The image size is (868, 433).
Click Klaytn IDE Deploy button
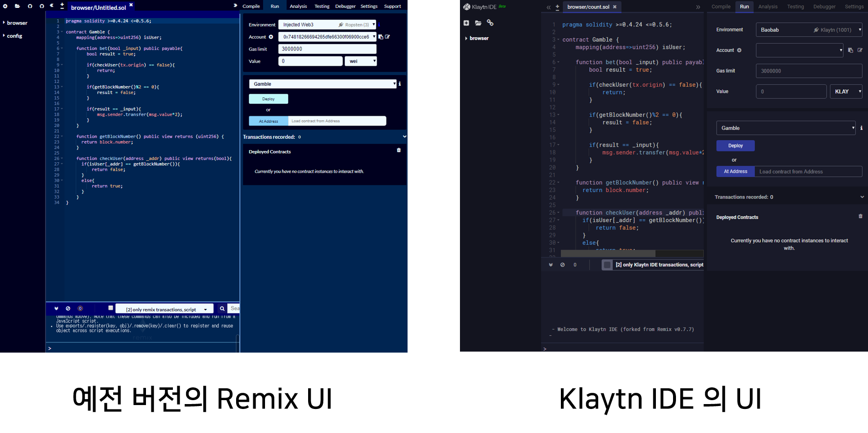(735, 146)
